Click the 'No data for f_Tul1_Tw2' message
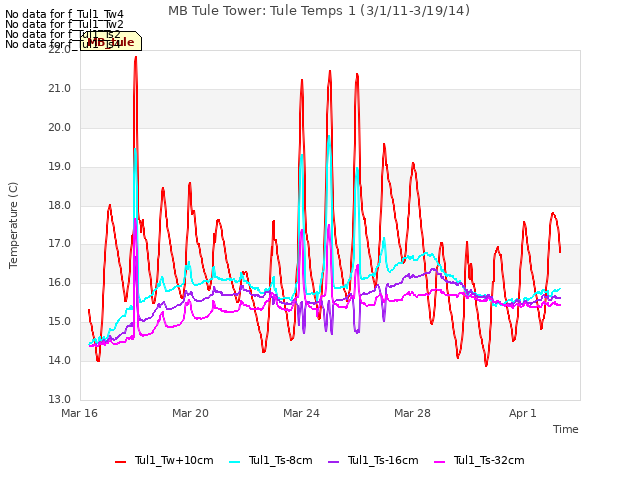640x480 pixels. click(64, 24)
